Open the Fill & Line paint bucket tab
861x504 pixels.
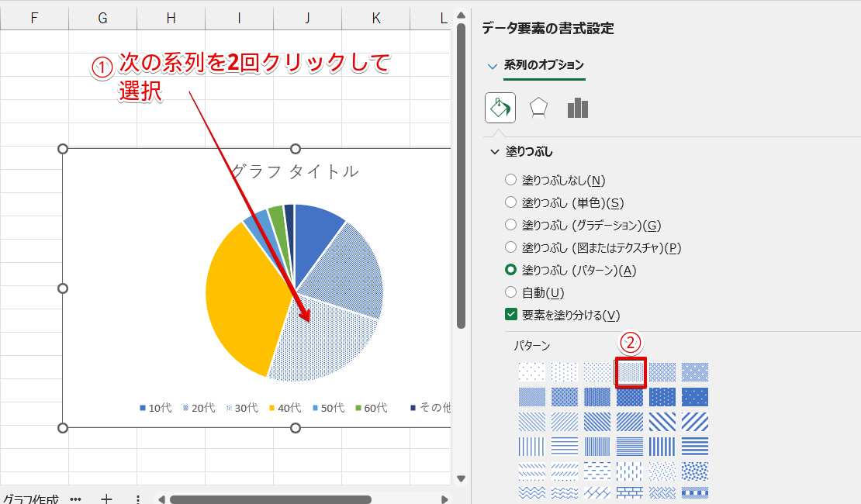[x=500, y=108]
